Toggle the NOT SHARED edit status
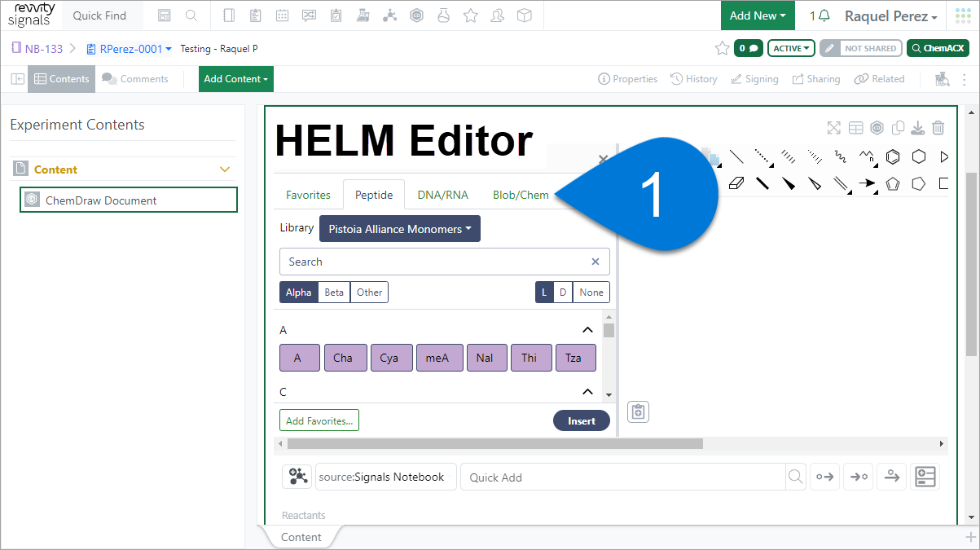 click(x=861, y=48)
